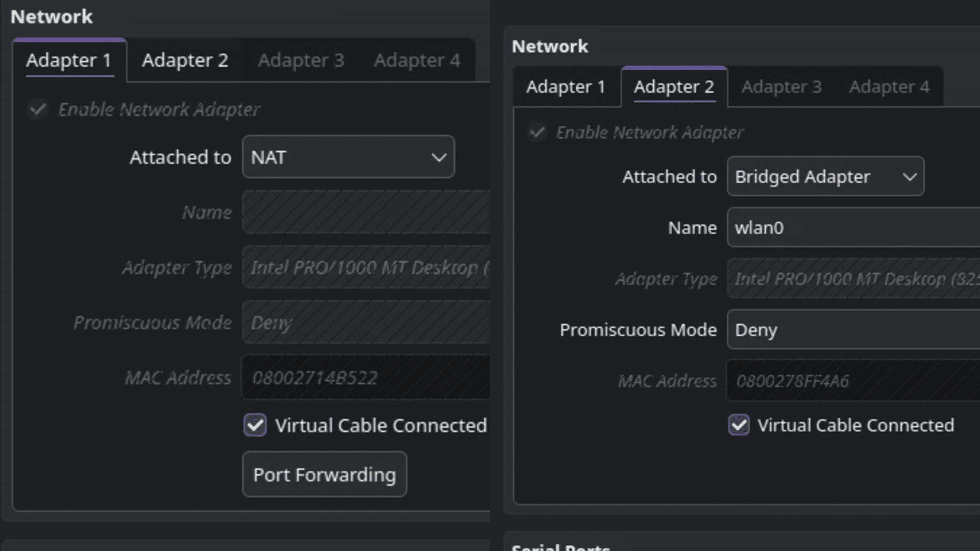Click the left panel disabled Name field

pyautogui.click(x=366, y=212)
